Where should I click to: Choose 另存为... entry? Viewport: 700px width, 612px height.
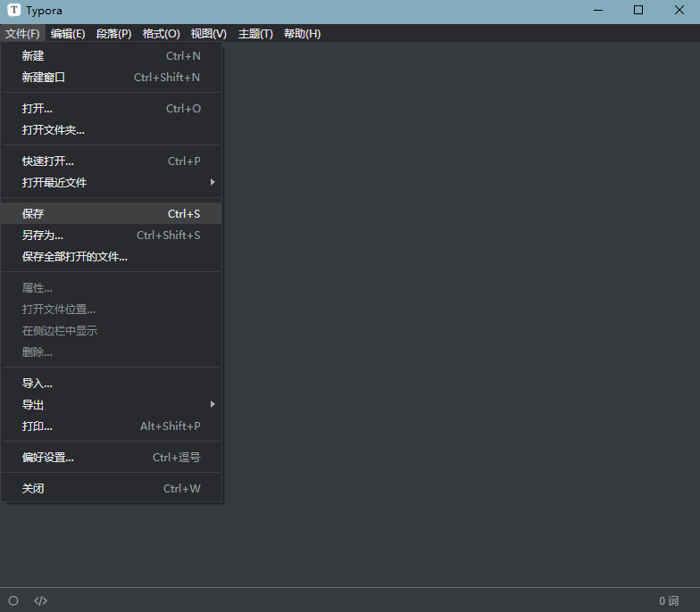coord(111,236)
